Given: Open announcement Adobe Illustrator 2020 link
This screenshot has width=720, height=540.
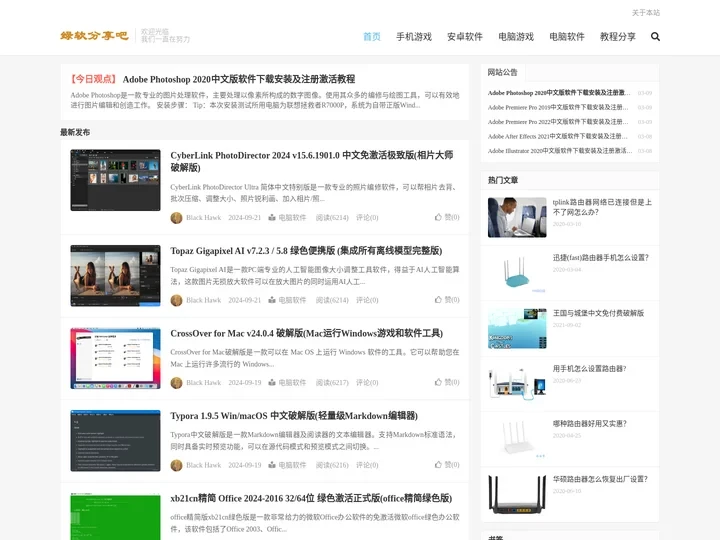Looking at the screenshot, I should [560, 151].
